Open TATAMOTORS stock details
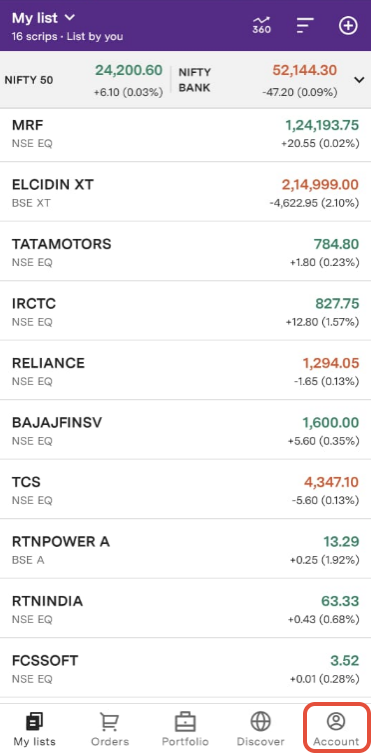Viewport: 371px width, 754px height. [186, 252]
